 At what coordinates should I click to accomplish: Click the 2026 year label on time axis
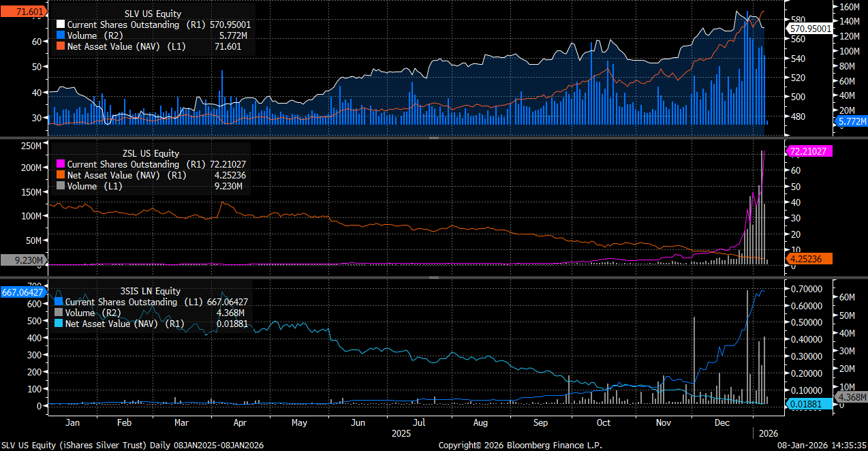768,433
